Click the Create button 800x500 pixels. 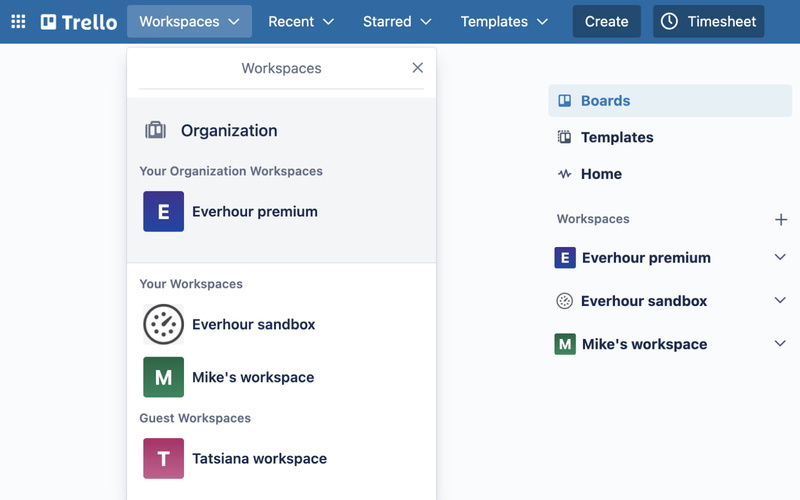(x=607, y=21)
